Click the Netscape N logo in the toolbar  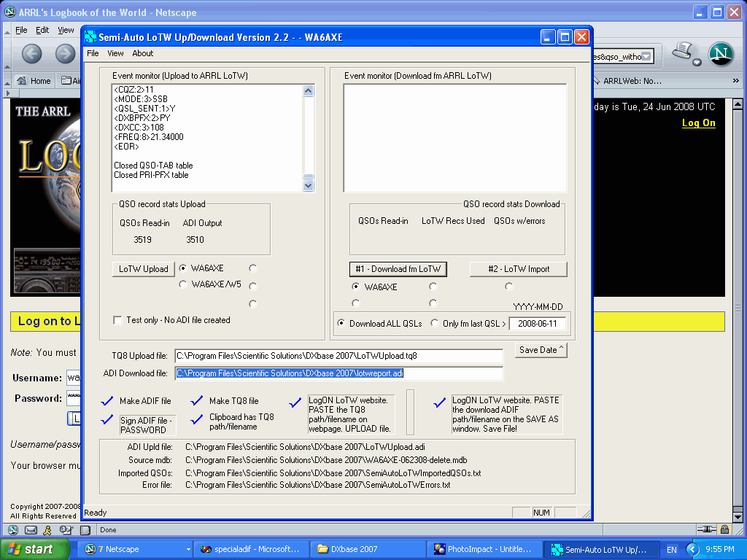[721, 53]
